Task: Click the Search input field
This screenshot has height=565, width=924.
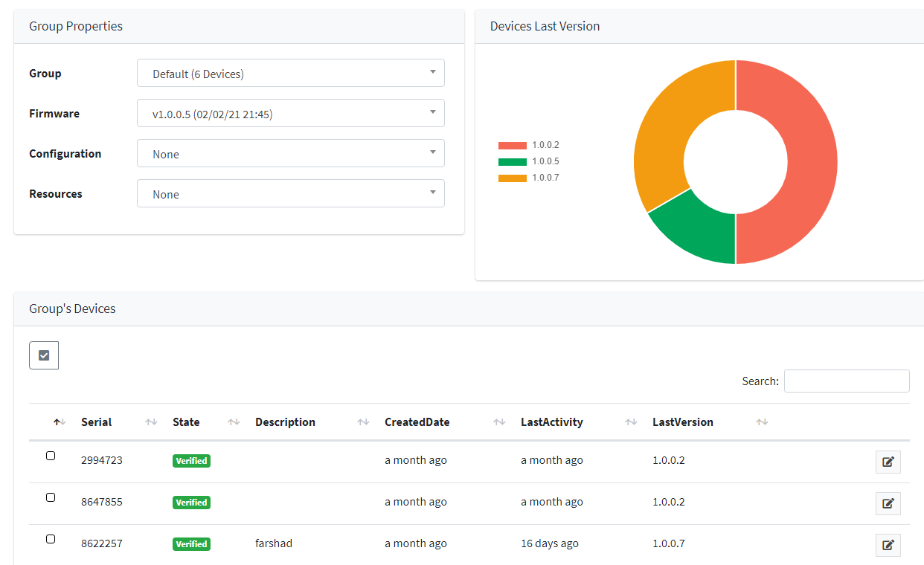Action: pos(847,381)
